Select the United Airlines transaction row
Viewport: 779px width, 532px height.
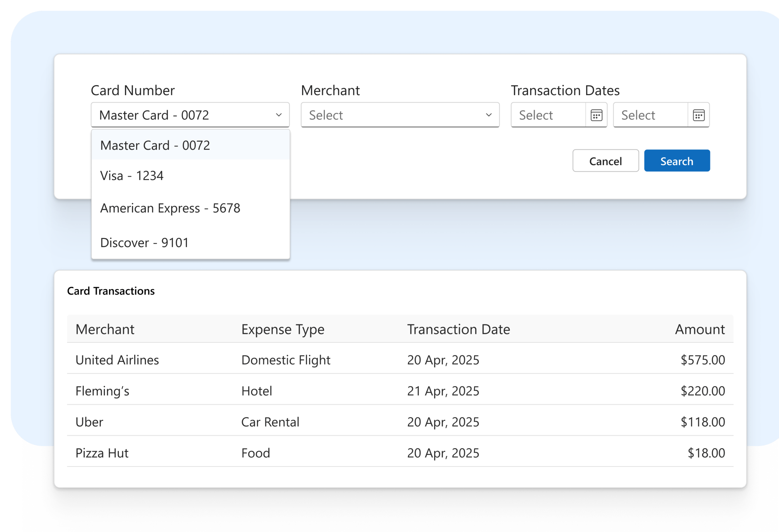point(400,360)
